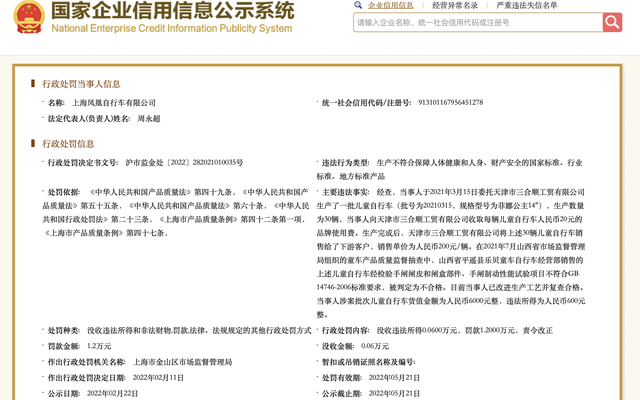Viewport: 640px width, 400px height.
Task: Click the 公示截止期 label
Action: pyautogui.click(x=342, y=394)
